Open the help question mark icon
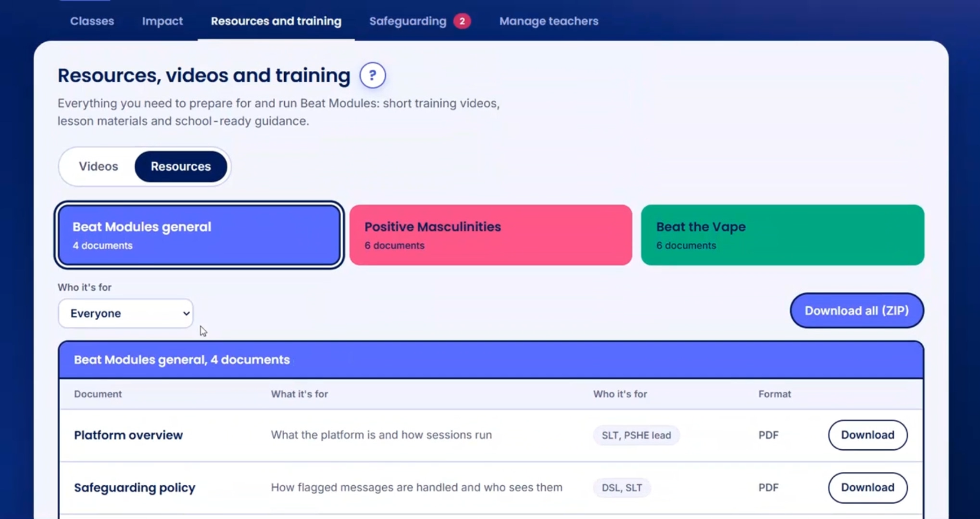The image size is (980, 519). 372,76
